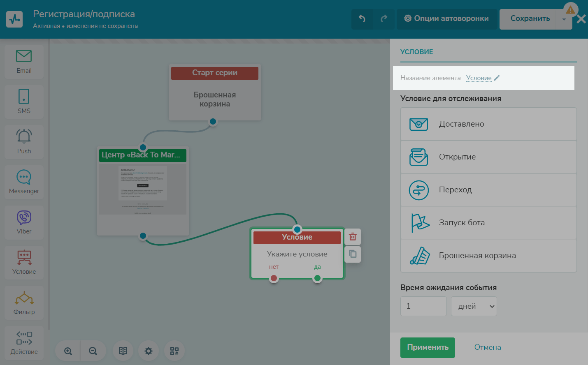
Task: Select the Открытие condition
Action: click(488, 157)
